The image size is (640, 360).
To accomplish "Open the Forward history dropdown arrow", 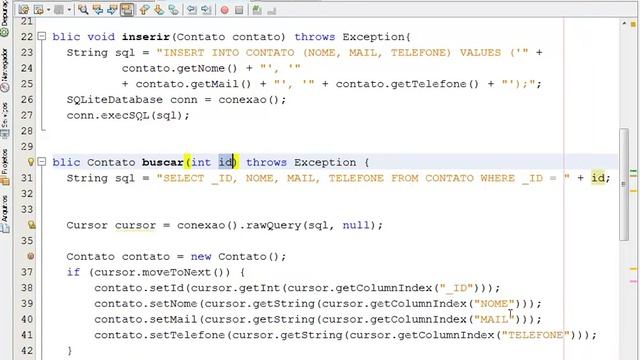I will [x=69, y=9].
